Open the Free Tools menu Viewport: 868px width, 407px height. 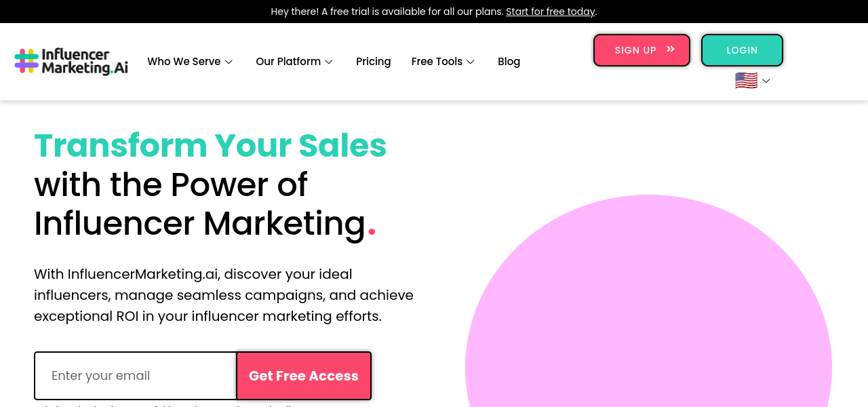point(437,62)
